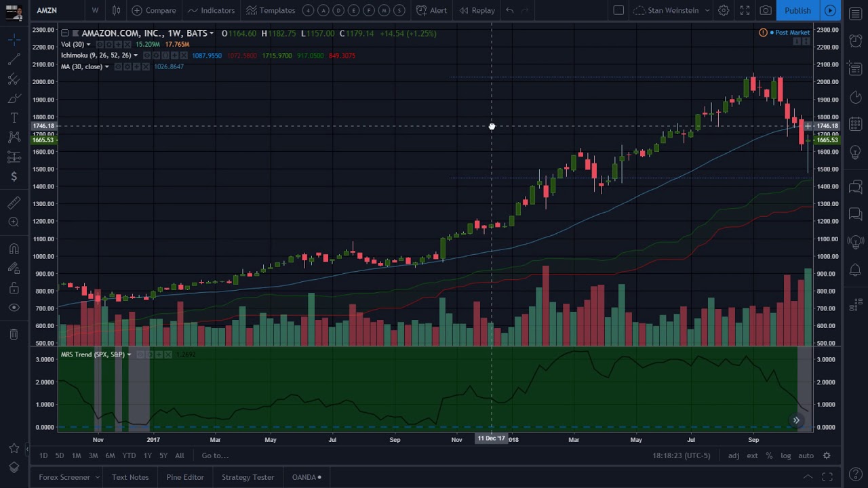The width and height of the screenshot is (868, 488).
Task: Open the Stan Weinstein layout dropdown
Action: coord(672,10)
